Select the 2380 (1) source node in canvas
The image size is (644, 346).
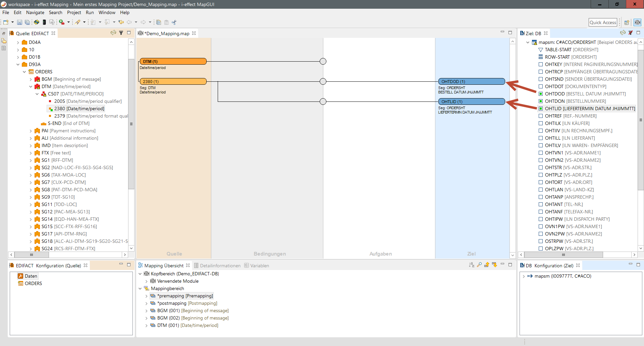(173, 81)
